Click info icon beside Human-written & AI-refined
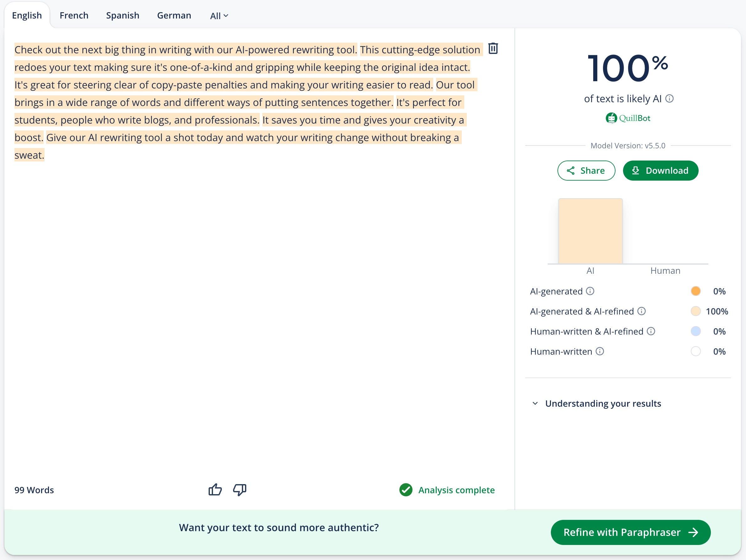The width and height of the screenshot is (746, 560). [651, 331]
